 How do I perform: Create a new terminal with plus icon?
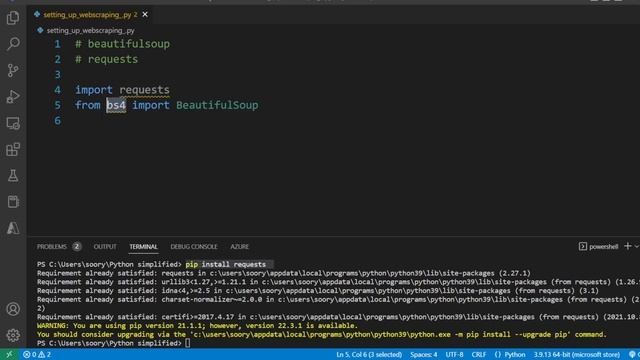pos(628,246)
